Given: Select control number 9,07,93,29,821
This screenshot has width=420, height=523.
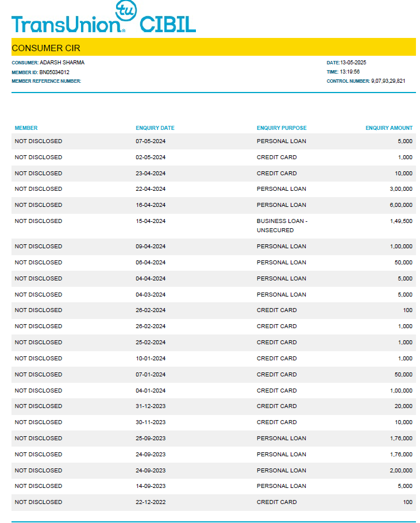Looking at the screenshot, I should 388,80.
